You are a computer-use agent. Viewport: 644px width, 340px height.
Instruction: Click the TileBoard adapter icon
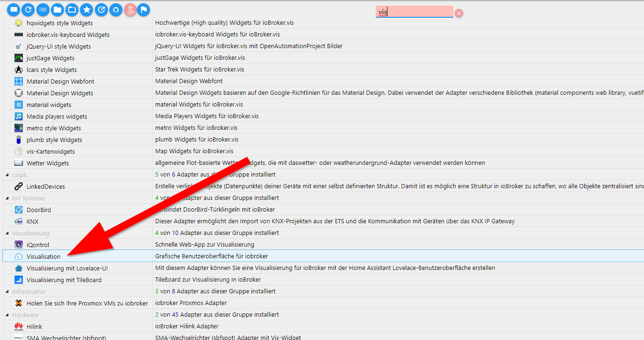click(x=19, y=280)
